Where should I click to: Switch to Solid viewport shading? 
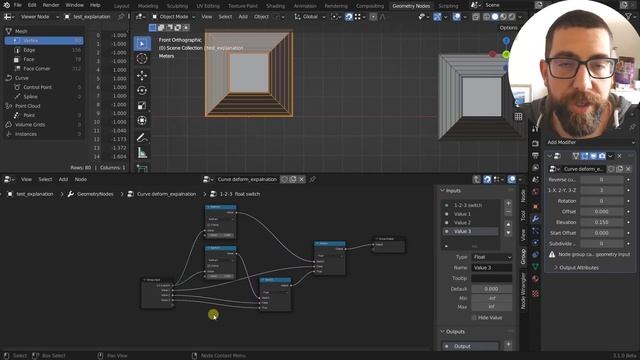495,17
